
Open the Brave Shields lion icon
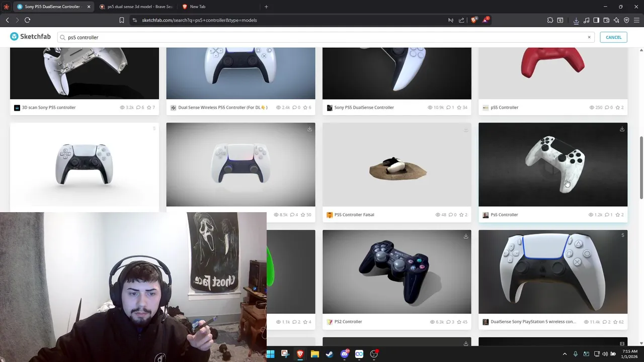(473, 20)
